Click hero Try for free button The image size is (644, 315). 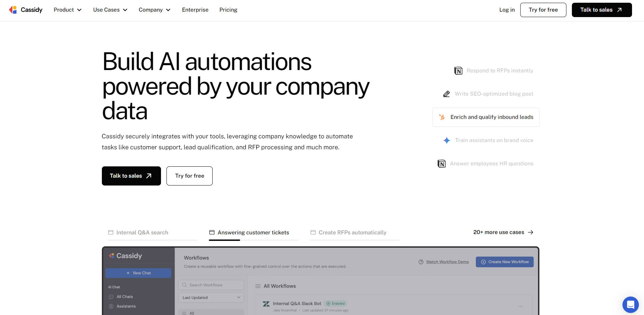pos(189,176)
